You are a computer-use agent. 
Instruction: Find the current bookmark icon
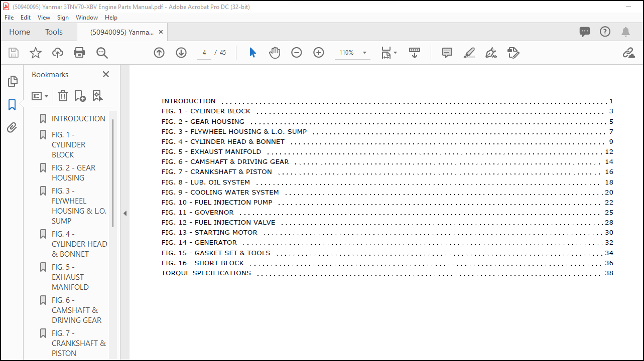tap(97, 96)
